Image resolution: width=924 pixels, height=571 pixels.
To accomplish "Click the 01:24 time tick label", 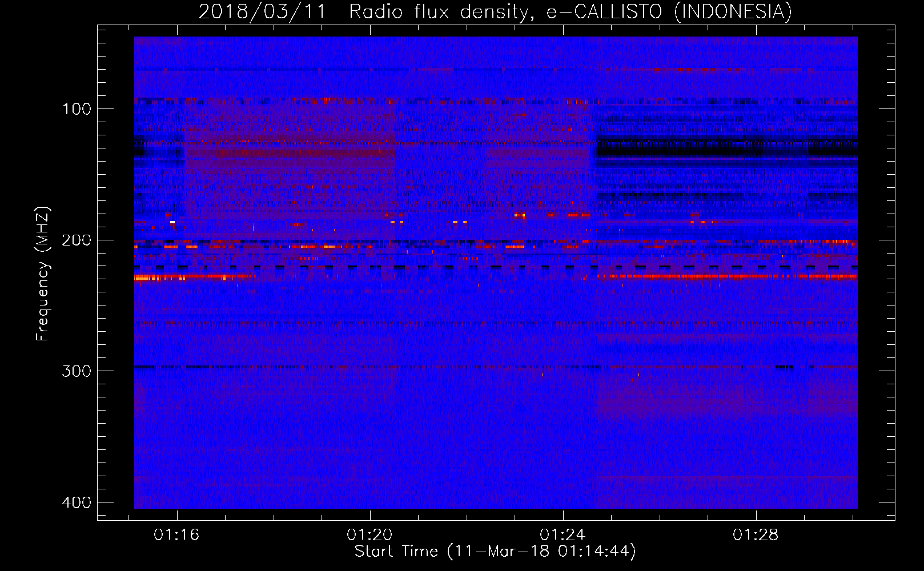I will (563, 535).
